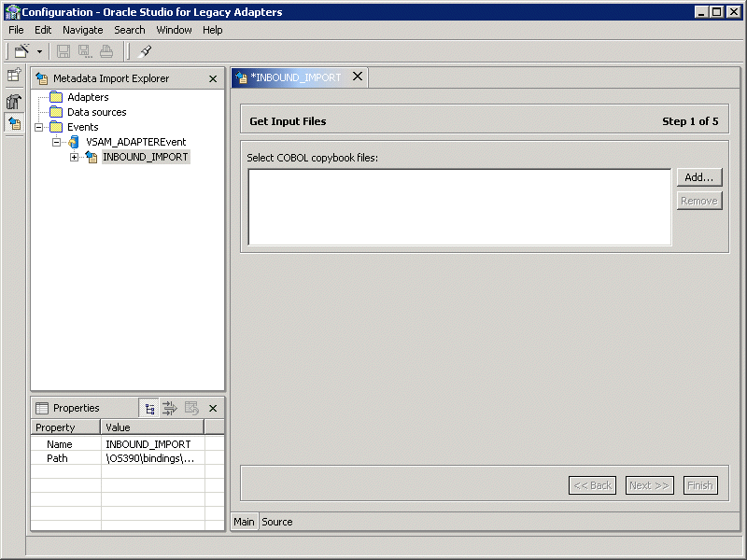
Task: Select INBOUND_IMPORT in the tree
Action: click(x=146, y=157)
